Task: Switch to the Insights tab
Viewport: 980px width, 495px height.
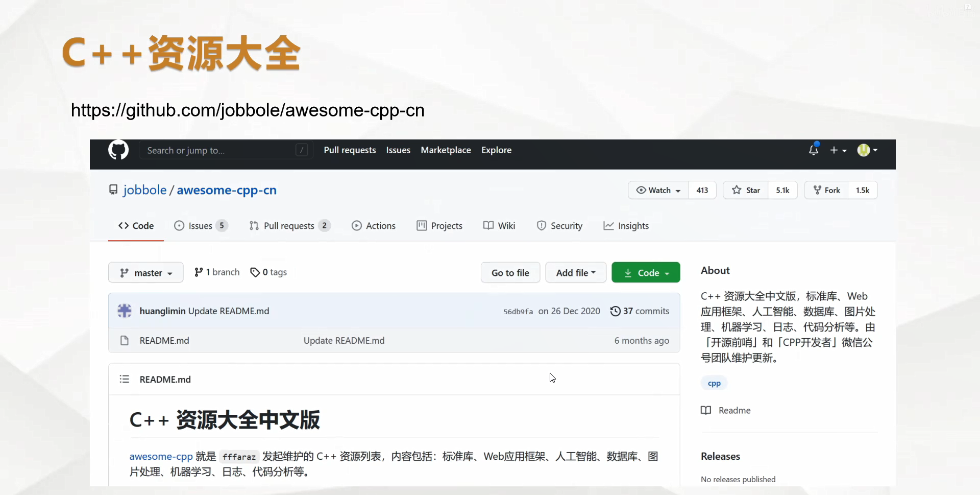Action: [626, 226]
